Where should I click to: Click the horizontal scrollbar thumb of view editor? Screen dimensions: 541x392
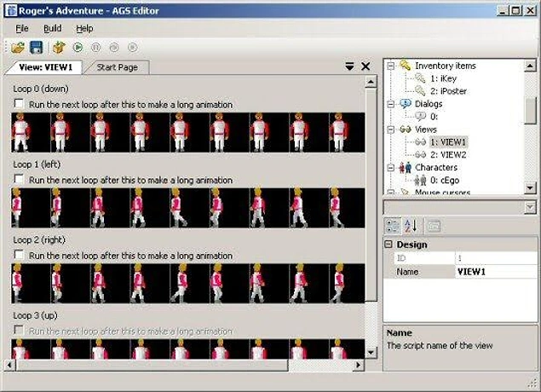pyautogui.click(x=152, y=365)
